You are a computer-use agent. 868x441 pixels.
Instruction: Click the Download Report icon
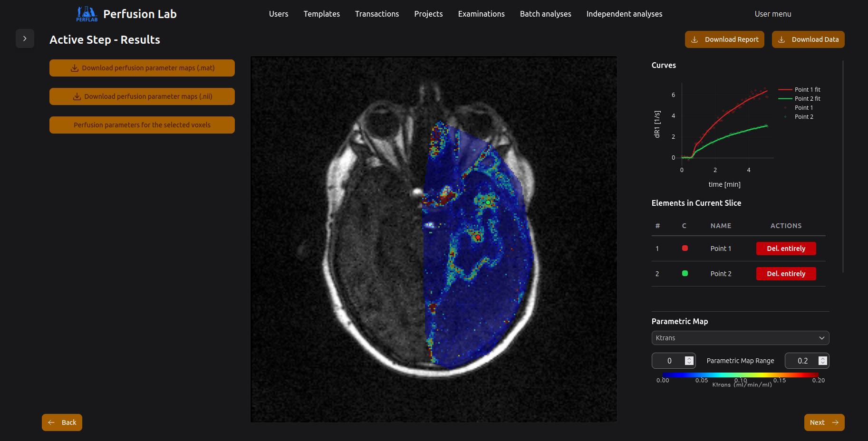click(694, 39)
